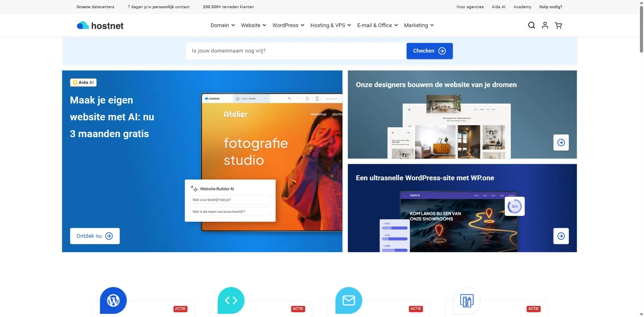Click the 'Groene datacenters' text
Viewport: 644px width, 317px height.
click(95, 7)
